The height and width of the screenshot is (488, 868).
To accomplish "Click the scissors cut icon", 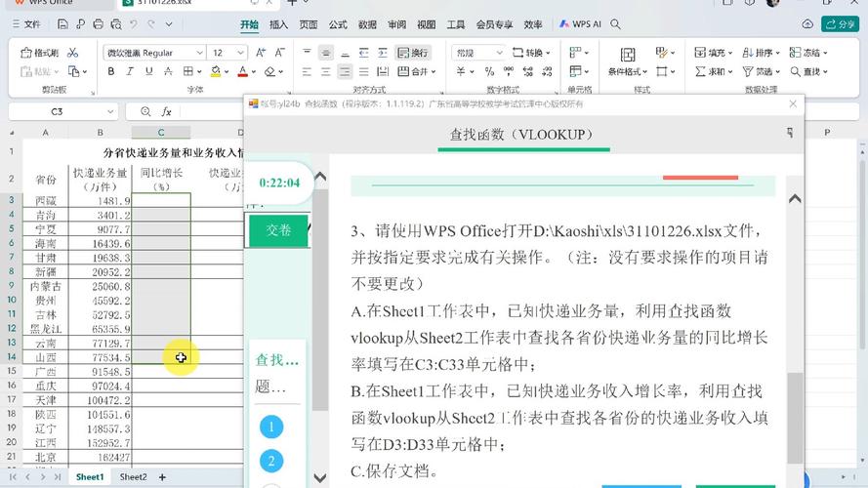I will [73, 53].
